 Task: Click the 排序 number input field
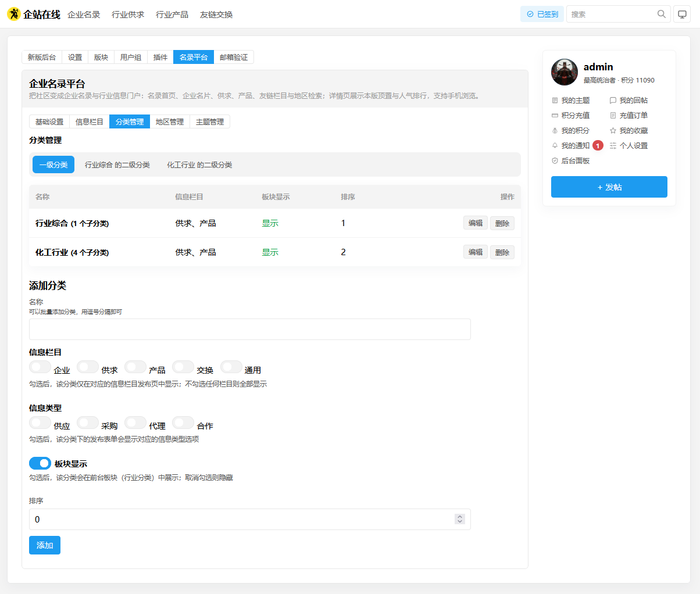tap(250, 520)
